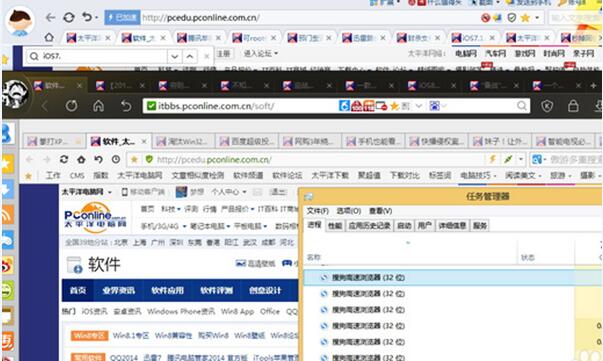The image size is (603, 361).
Task: Find next match for iOS7. search
Action: click(x=175, y=57)
